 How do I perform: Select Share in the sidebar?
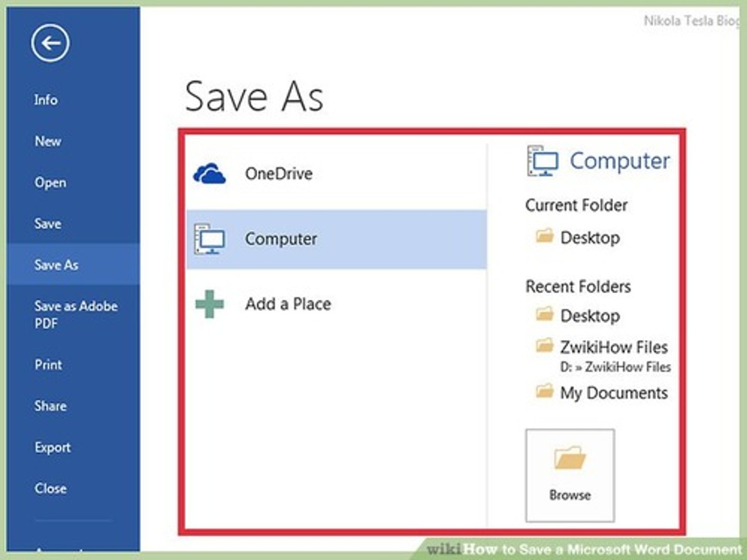[73, 405]
